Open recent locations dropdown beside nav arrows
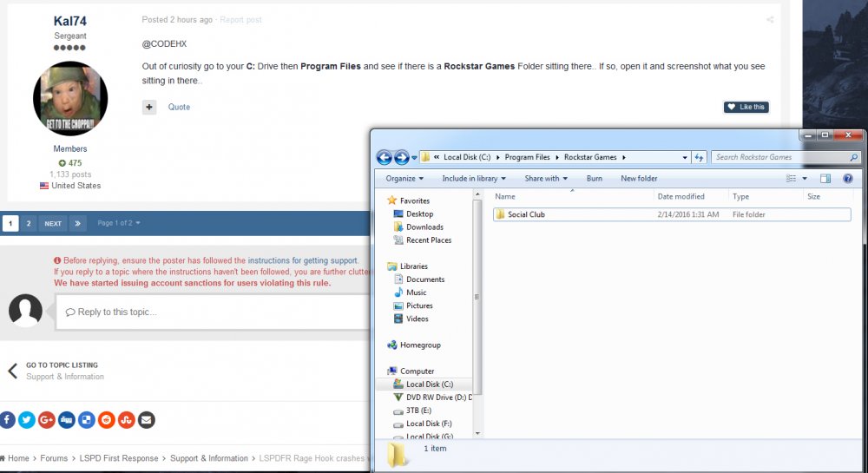The image size is (868, 473). (x=414, y=158)
